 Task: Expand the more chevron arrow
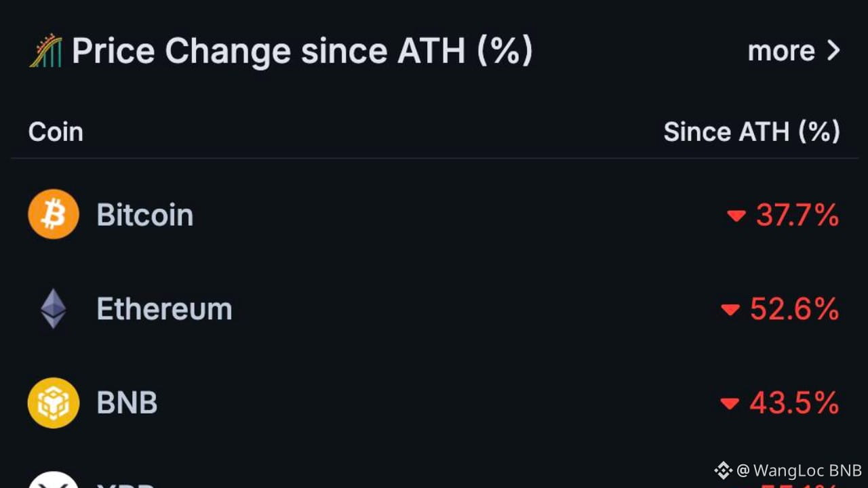click(834, 51)
